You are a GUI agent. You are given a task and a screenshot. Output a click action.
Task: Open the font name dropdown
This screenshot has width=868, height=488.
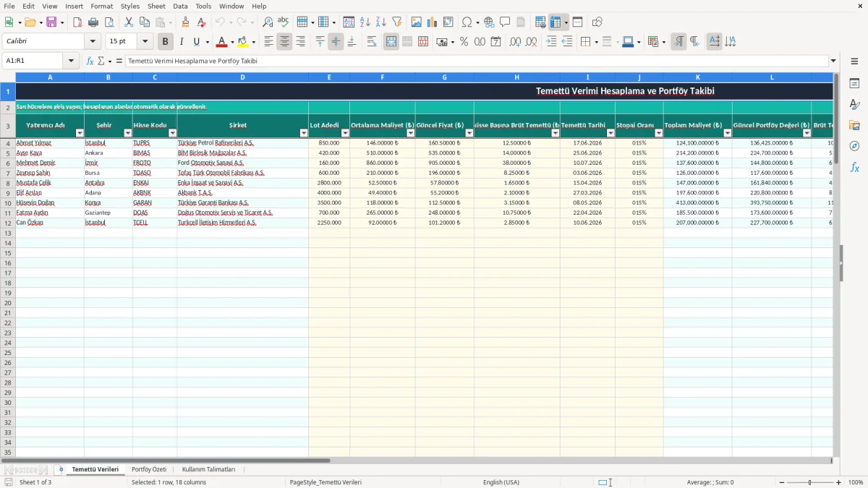[93, 42]
